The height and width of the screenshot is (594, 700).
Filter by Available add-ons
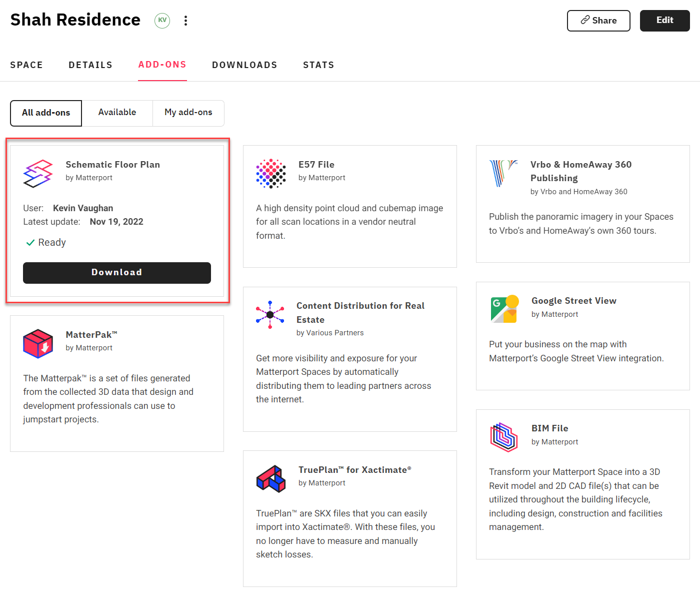click(x=117, y=113)
